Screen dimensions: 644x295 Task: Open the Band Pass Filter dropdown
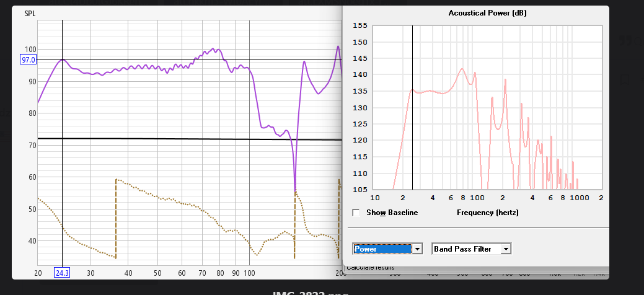[472, 249]
